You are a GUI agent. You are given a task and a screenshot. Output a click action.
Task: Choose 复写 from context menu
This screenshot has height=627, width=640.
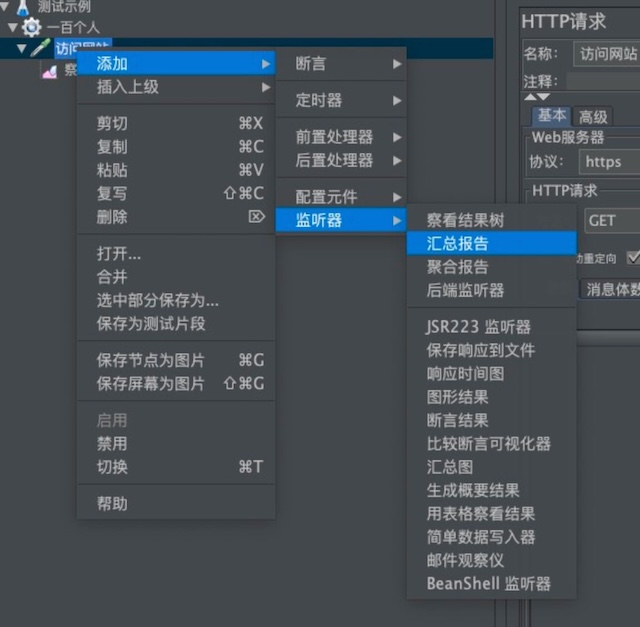click(x=176, y=193)
